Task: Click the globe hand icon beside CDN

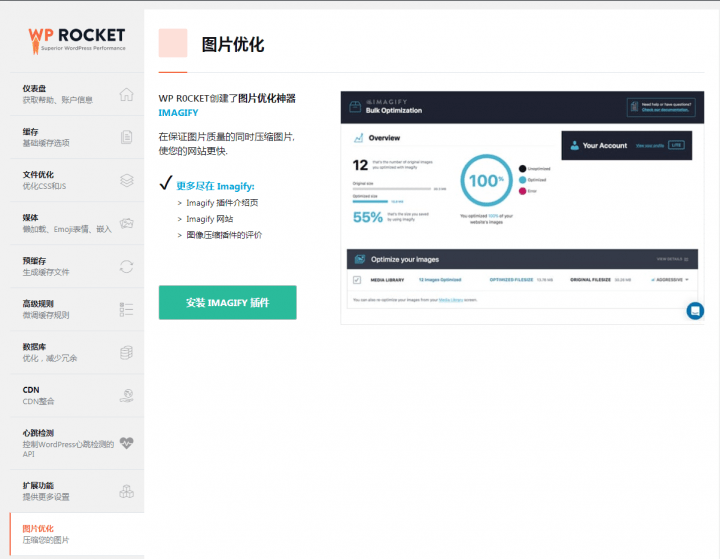Action: click(126, 395)
